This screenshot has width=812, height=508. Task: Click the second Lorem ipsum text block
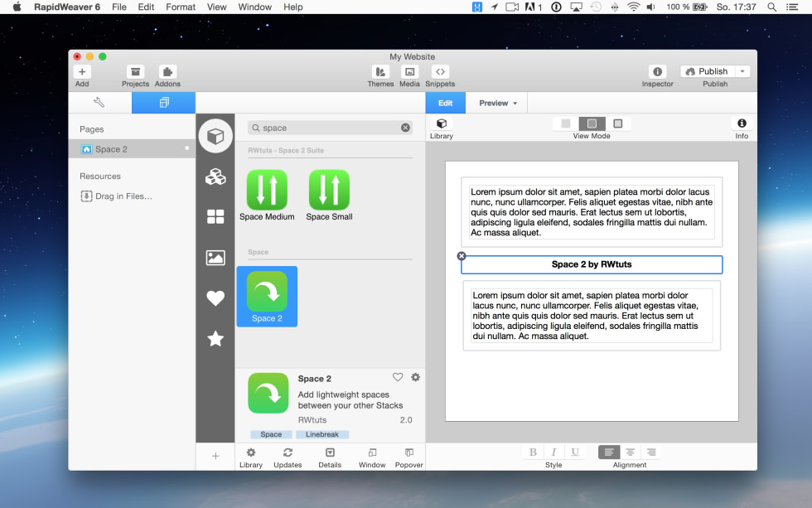(592, 316)
